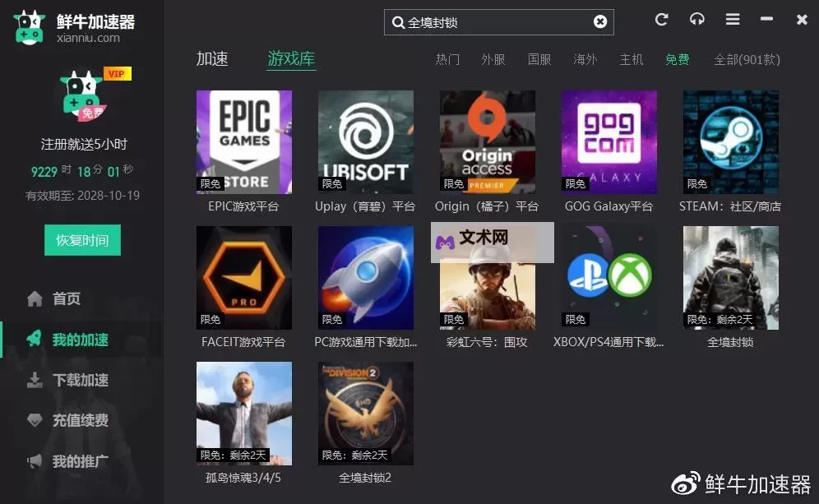Image resolution: width=819 pixels, height=504 pixels.
Task: Close the 鲜牛加速器 window
Action: click(802, 20)
